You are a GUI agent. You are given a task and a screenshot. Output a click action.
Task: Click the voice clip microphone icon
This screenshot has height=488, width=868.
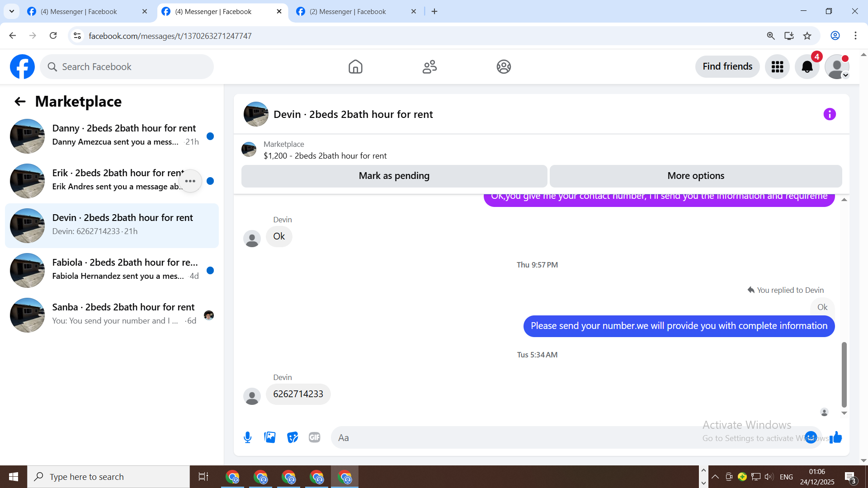pos(247,437)
